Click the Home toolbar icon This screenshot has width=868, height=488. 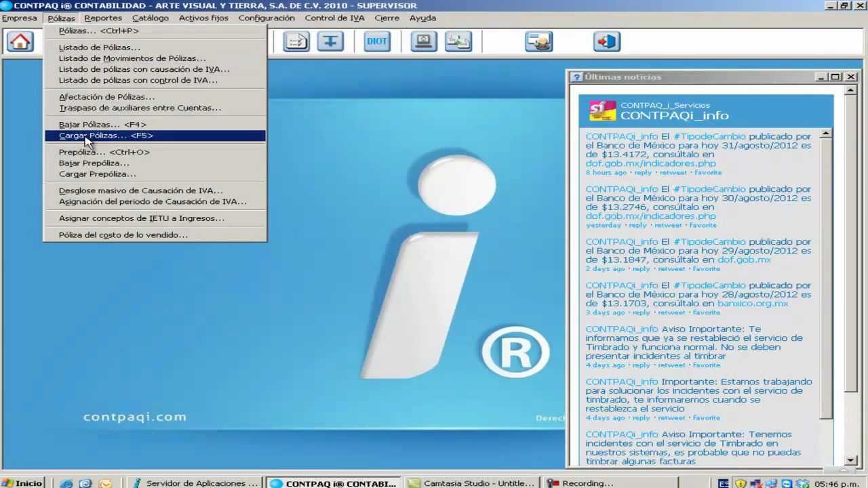pyautogui.click(x=20, y=41)
